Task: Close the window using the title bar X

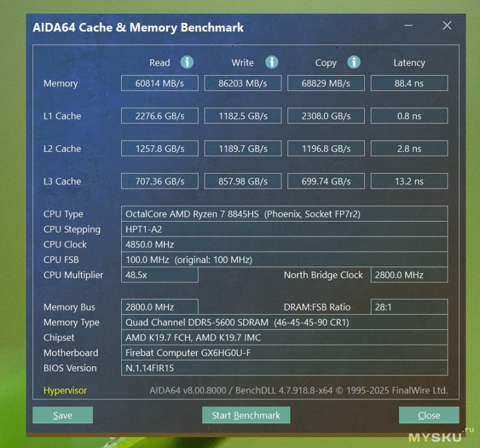Action: point(447,26)
